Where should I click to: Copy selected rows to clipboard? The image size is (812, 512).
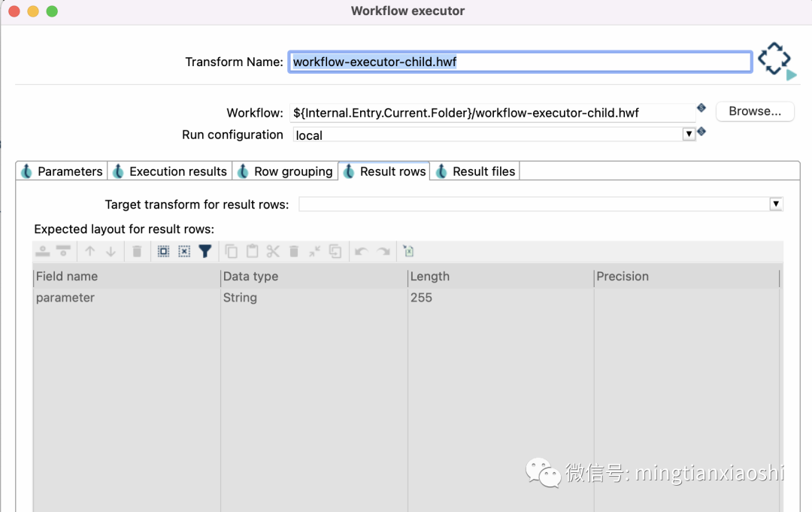(232, 252)
